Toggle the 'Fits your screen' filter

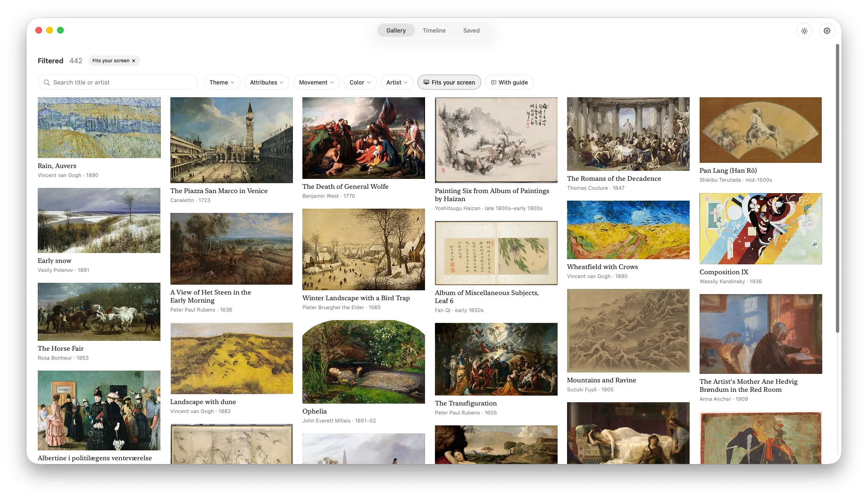click(449, 82)
